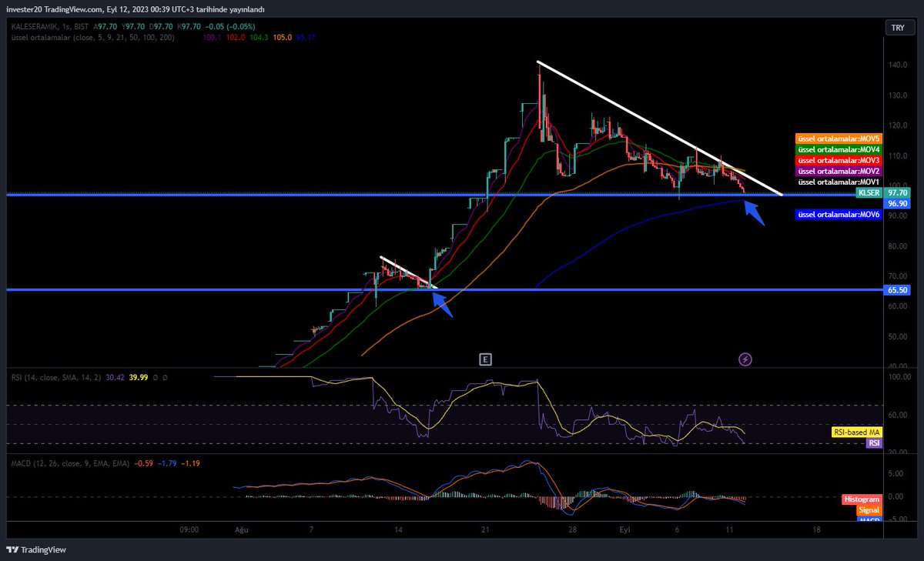Click the 28 date label on time axis
Image resolution: width=924 pixels, height=561 pixels.
click(572, 530)
